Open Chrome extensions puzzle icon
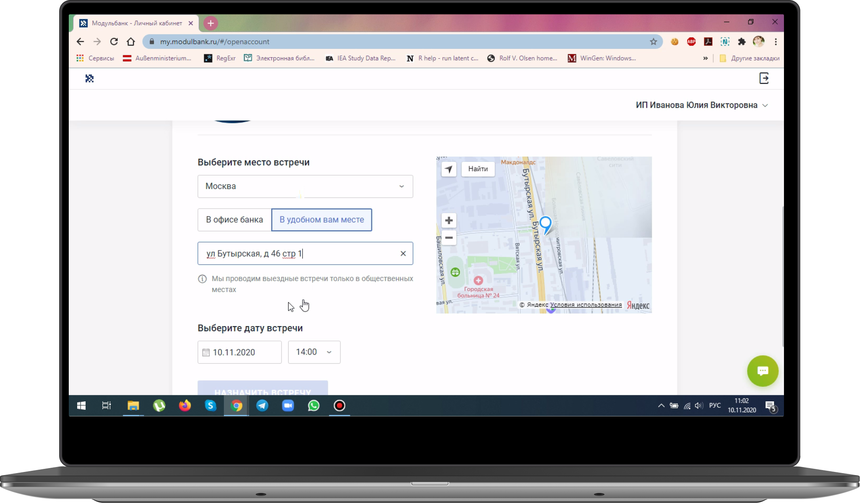The width and height of the screenshot is (860, 504). 742,42
